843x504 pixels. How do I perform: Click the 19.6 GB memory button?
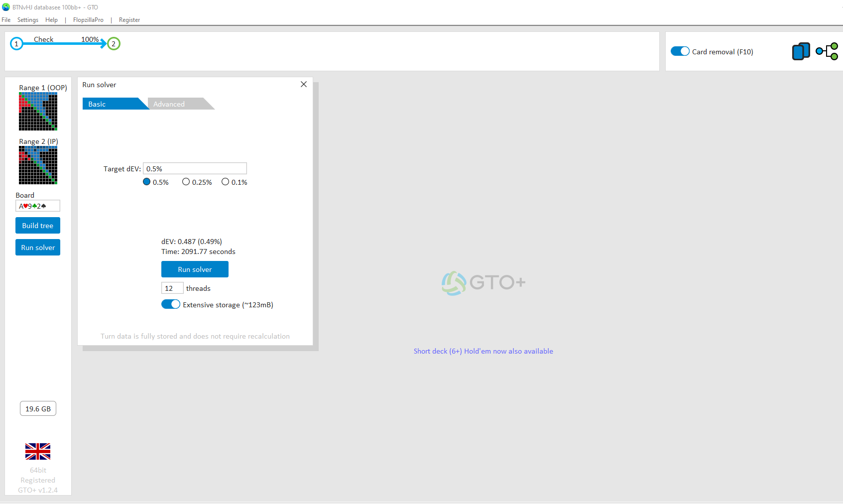pos(38,409)
